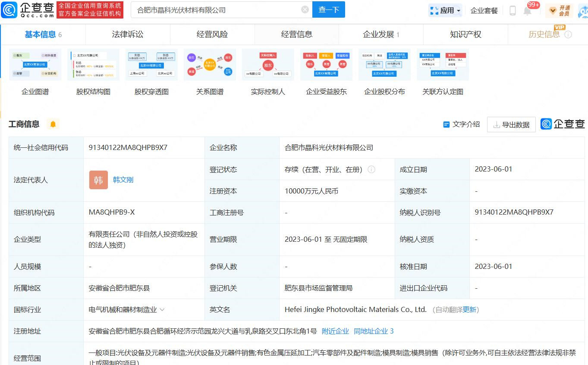
Task: Click info icon next to 登记状态 value
Action: (x=371, y=169)
